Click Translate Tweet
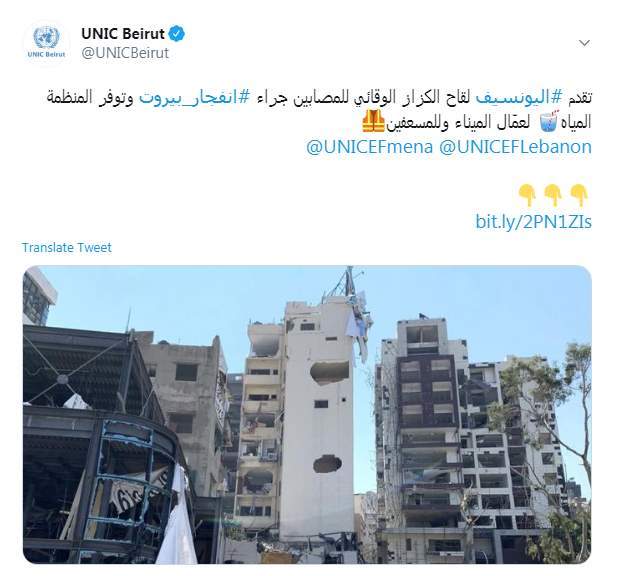 tap(67, 248)
